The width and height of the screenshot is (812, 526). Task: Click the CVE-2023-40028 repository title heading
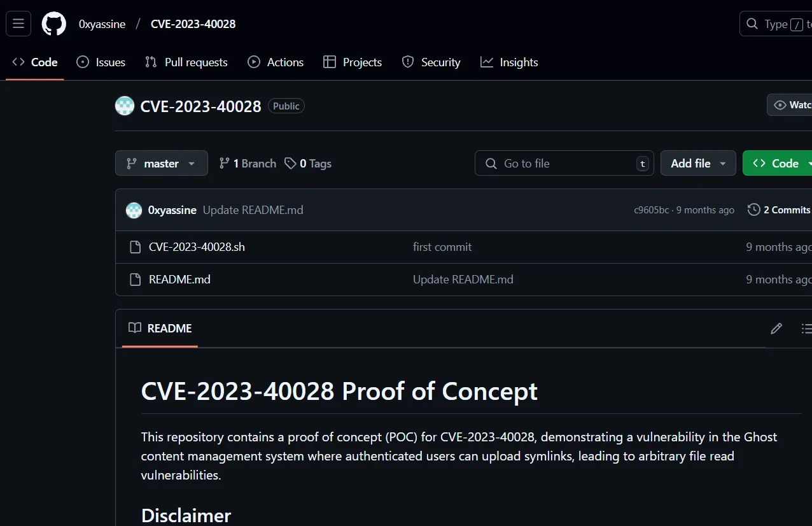click(x=201, y=106)
